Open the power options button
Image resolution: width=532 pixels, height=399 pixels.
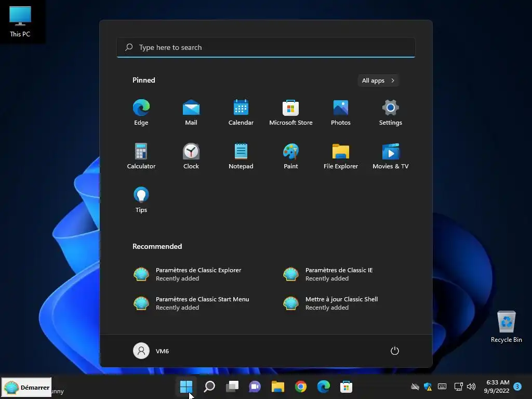(395, 351)
